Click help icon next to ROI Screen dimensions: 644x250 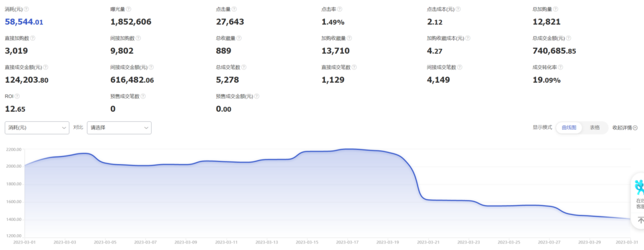point(17,96)
